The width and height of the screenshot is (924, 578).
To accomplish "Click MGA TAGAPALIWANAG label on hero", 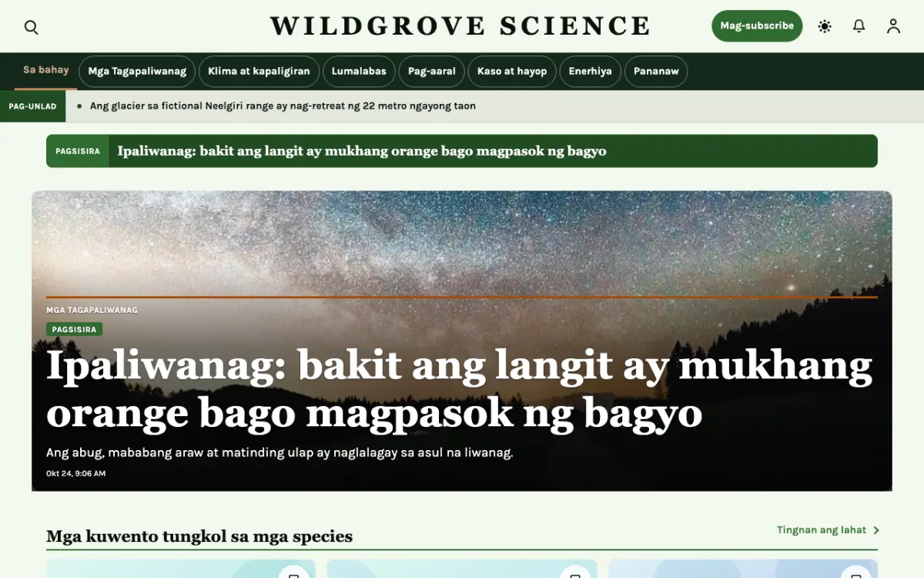I will pyautogui.click(x=92, y=310).
